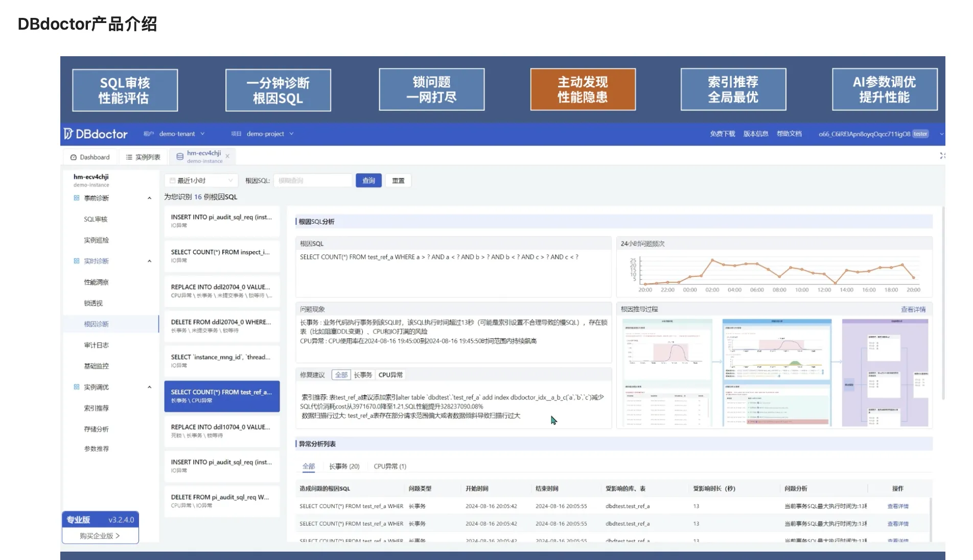Open SQL审核 in the sidebar
The width and height of the screenshot is (973, 560).
coord(96,219)
